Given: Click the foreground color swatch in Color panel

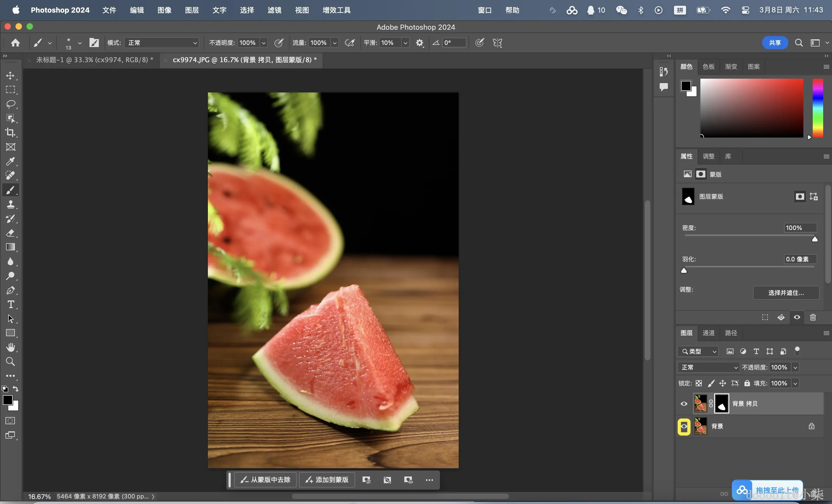Looking at the screenshot, I should click(x=686, y=86).
